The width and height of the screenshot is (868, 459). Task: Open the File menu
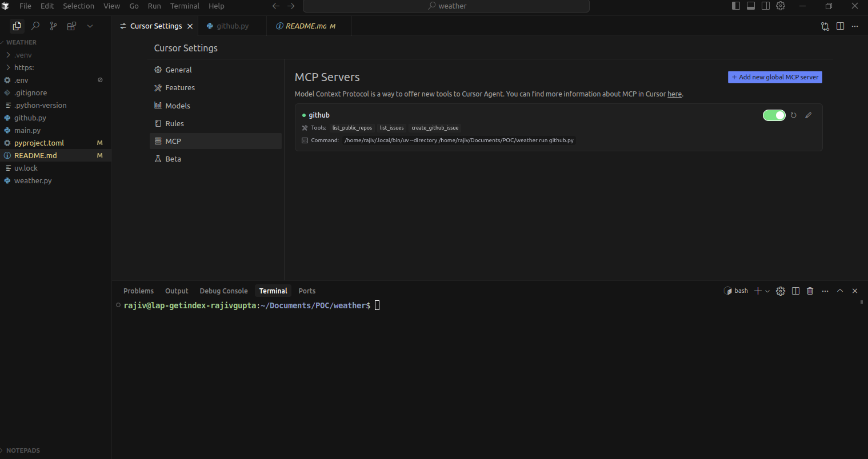coord(25,6)
